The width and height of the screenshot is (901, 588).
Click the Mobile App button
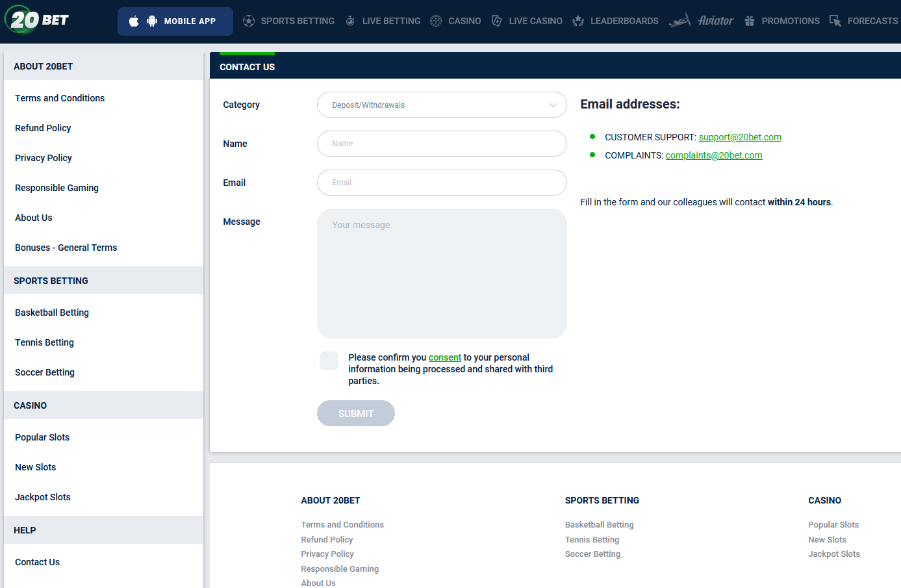click(175, 21)
